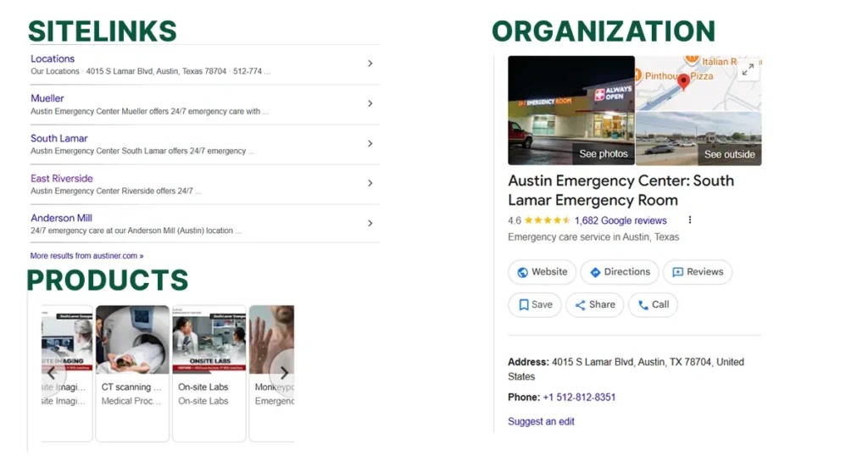Expand the South Lamar row chevron

(x=370, y=143)
